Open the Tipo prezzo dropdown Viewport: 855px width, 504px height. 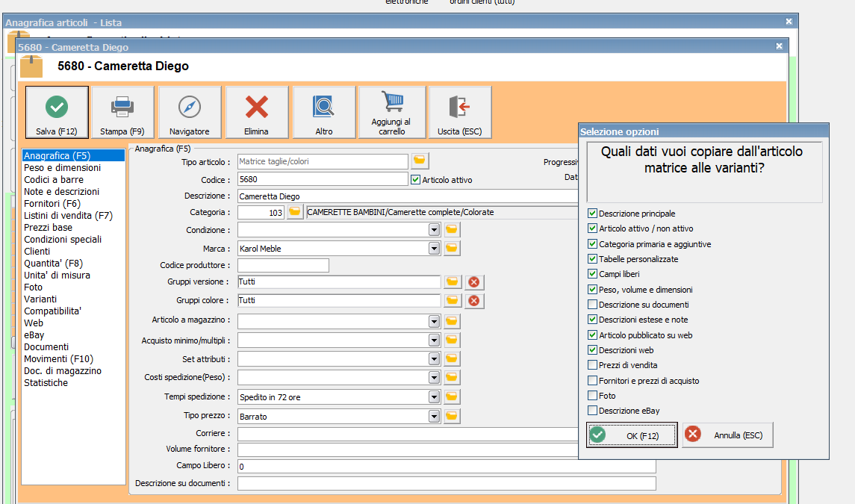click(434, 416)
